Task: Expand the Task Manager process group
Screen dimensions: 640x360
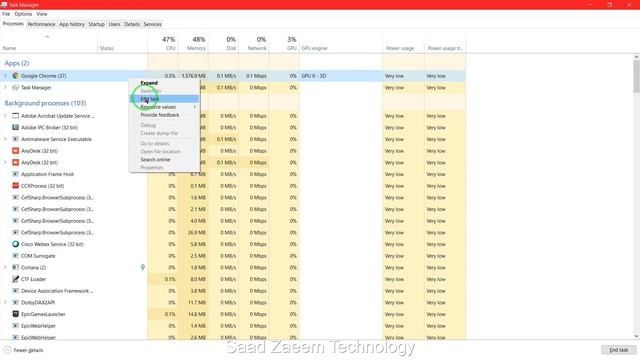Action: click(5, 87)
